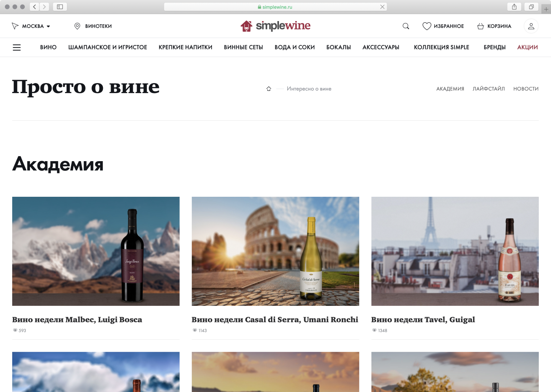551x392 pixels.
Task: Switch to the Лайфстайл section
Action: 489,89
